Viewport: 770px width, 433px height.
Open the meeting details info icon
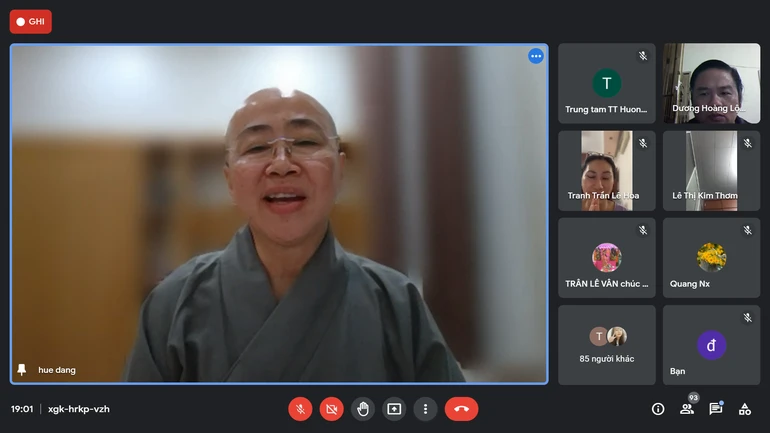(x=658, y=408)
